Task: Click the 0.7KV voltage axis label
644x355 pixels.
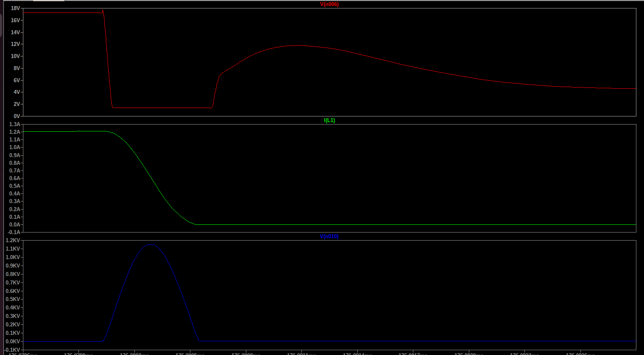Action: pyautogui.click(x=13, y=282)
